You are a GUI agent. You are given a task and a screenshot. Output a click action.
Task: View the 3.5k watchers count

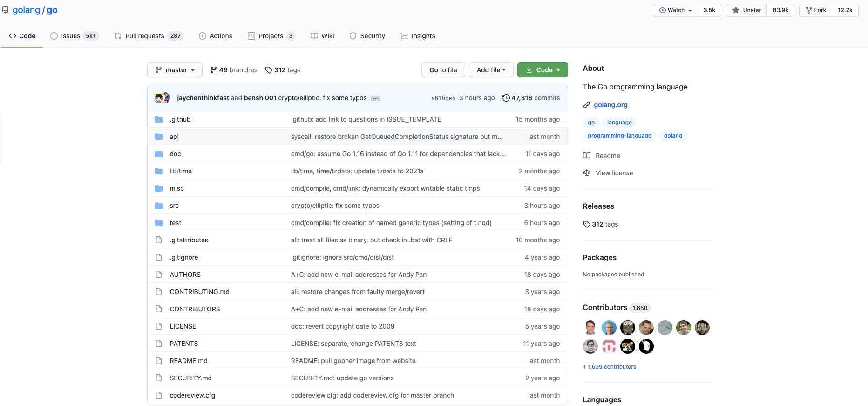click(x=709, y=10)
